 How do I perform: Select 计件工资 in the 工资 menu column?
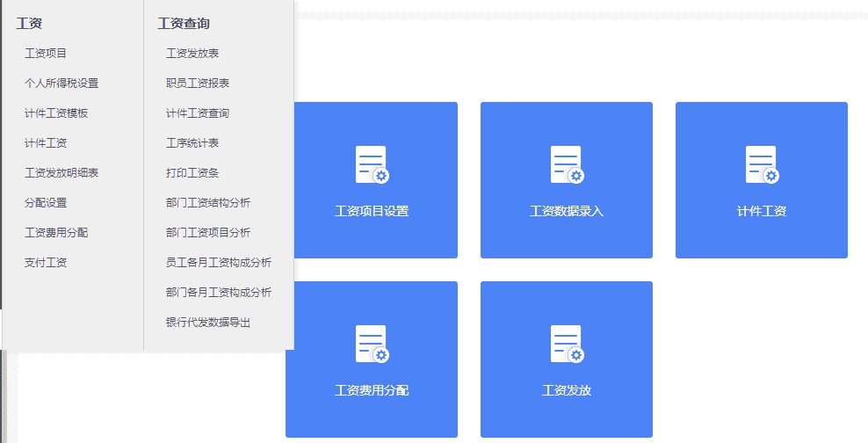[x=46, y=143]
